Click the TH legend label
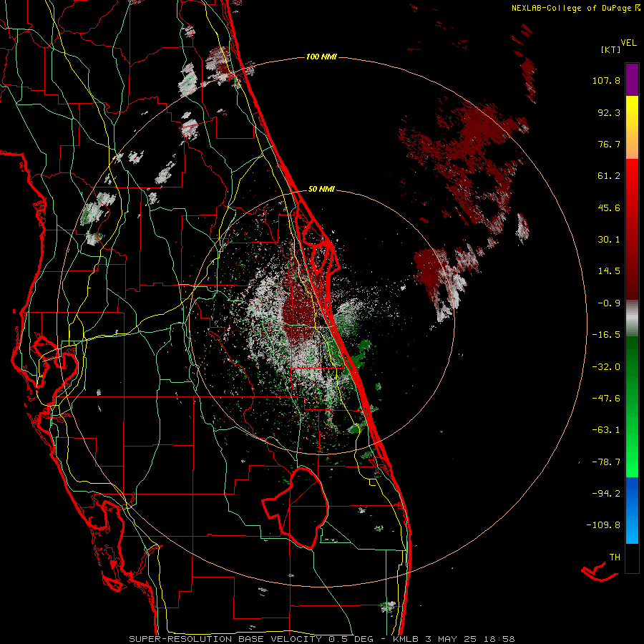This screenshot has height=644, width=644. 615,557
